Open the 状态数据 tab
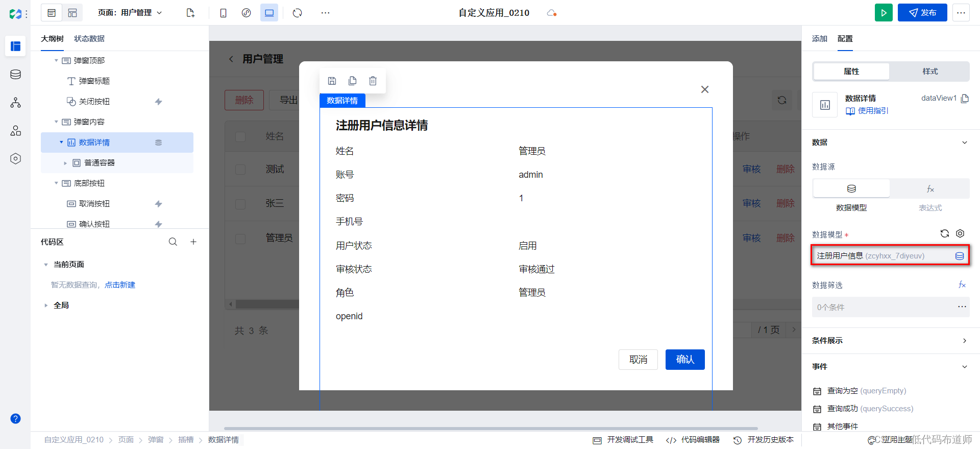Viewport: 980px width, 449px height. [x=89, y=39]
